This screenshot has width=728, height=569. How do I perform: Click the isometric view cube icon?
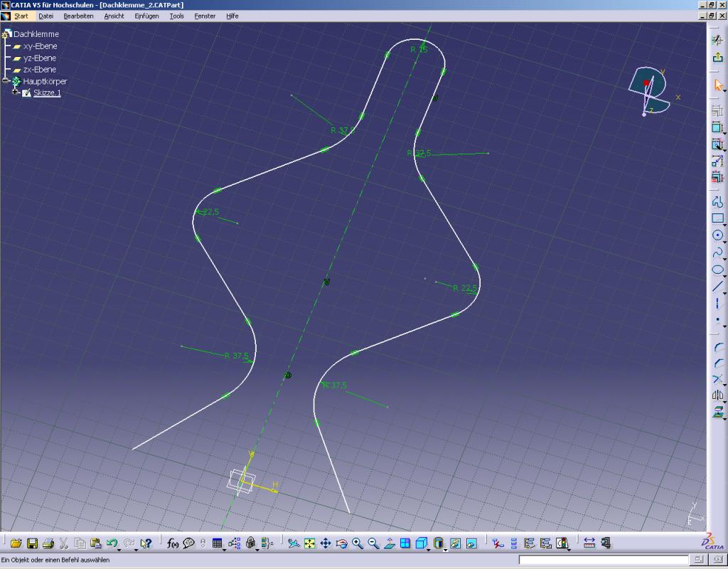click(421, 543)
